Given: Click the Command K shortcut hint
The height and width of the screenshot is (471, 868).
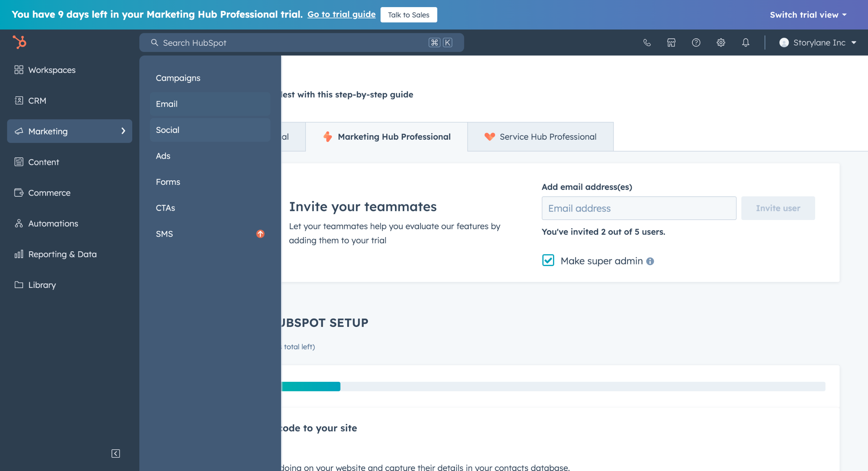Looking at the screenshot, I should point(440,43).
